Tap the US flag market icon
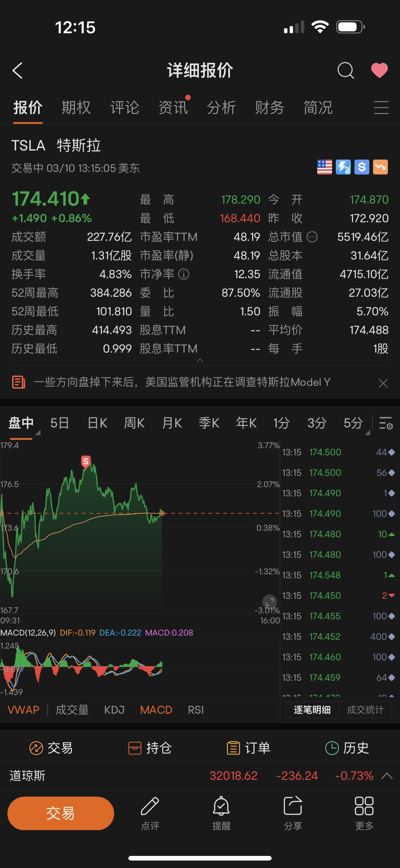 coord(325,167)
